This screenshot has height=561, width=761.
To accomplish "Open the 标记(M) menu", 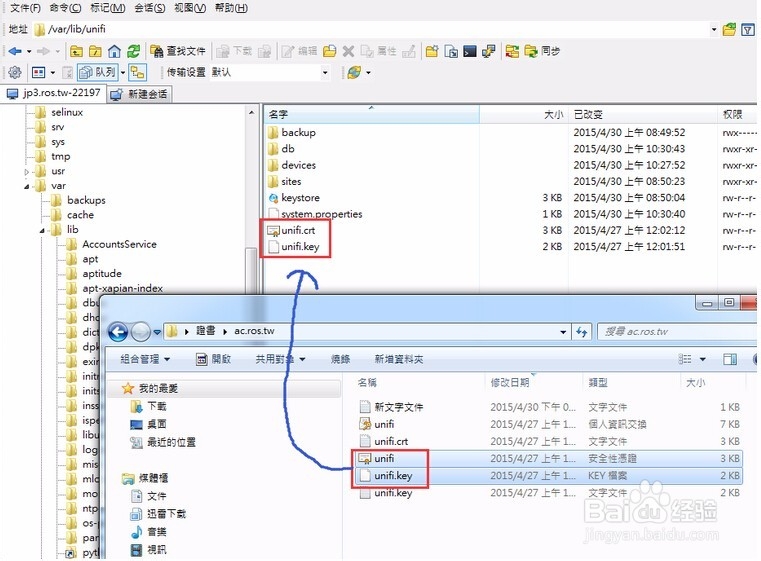I will pos(108,8).
